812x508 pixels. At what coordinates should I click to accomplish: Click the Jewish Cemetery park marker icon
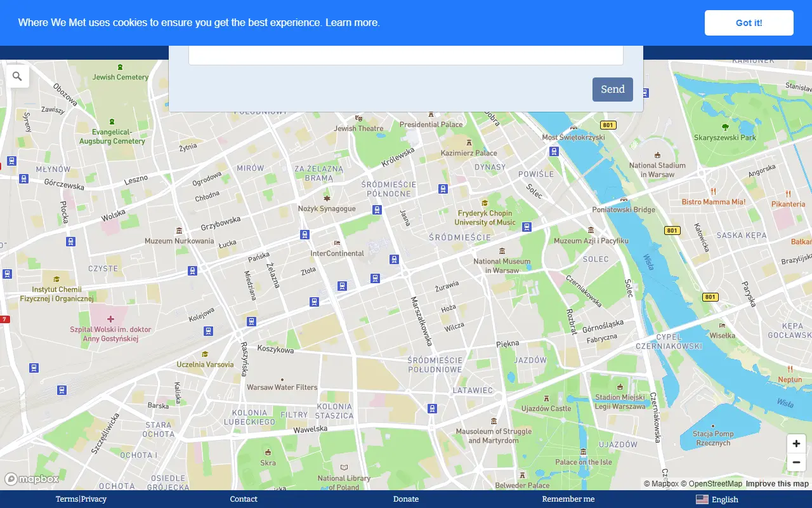[121, 67]
